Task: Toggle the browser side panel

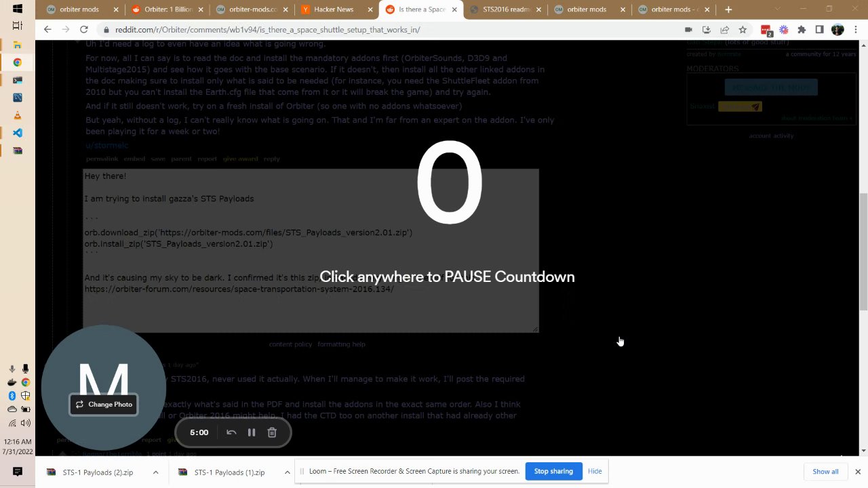Action: [x=819, y=30]
